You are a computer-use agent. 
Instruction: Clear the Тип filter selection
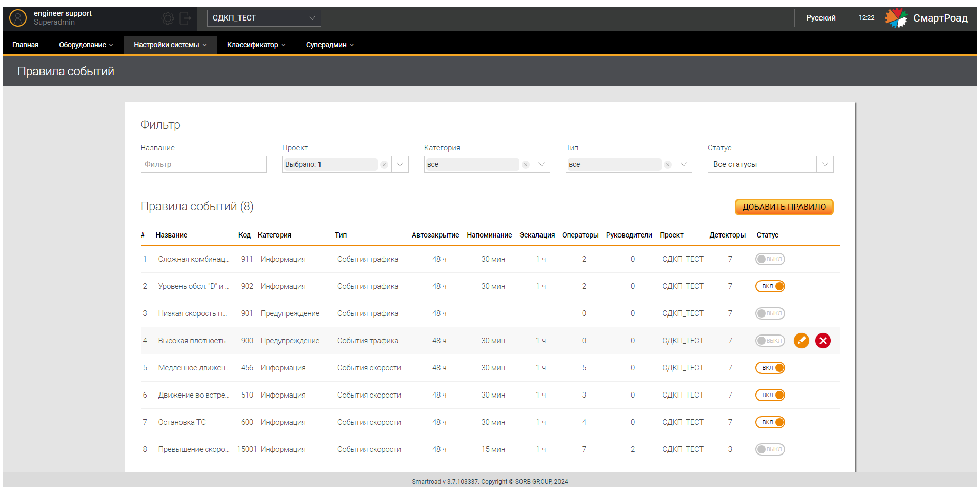(667, 165)
